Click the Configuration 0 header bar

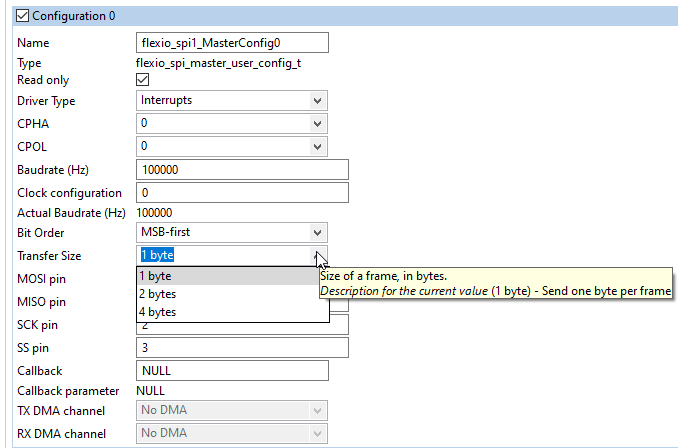[350, 15]
